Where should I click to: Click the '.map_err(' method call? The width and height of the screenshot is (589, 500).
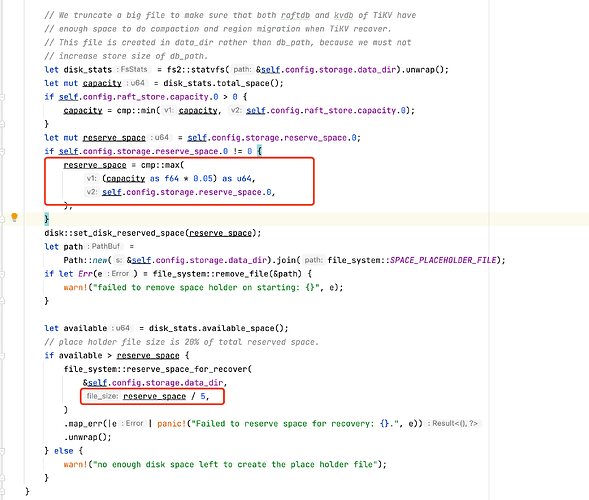(86, 424)
